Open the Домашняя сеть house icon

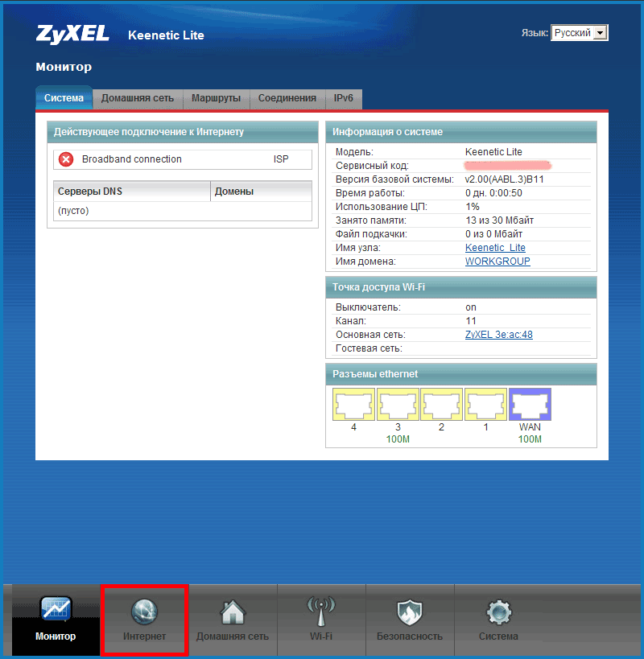(x=233, y=612)
